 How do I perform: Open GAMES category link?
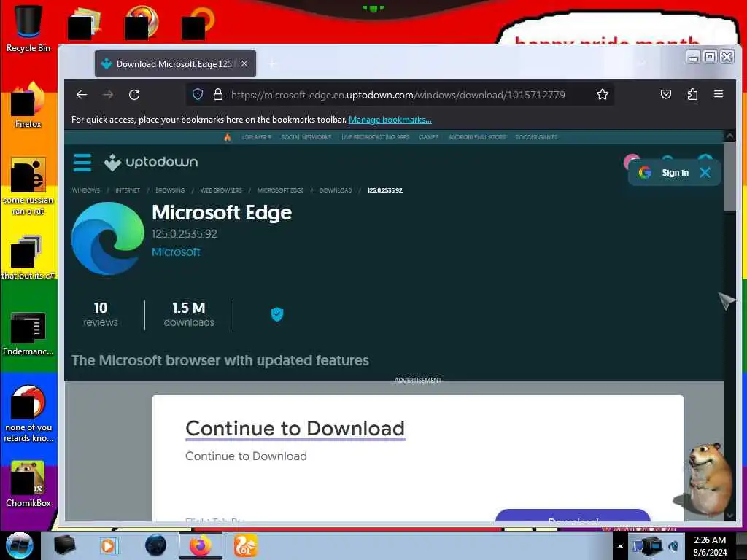(x=429, y=137)
